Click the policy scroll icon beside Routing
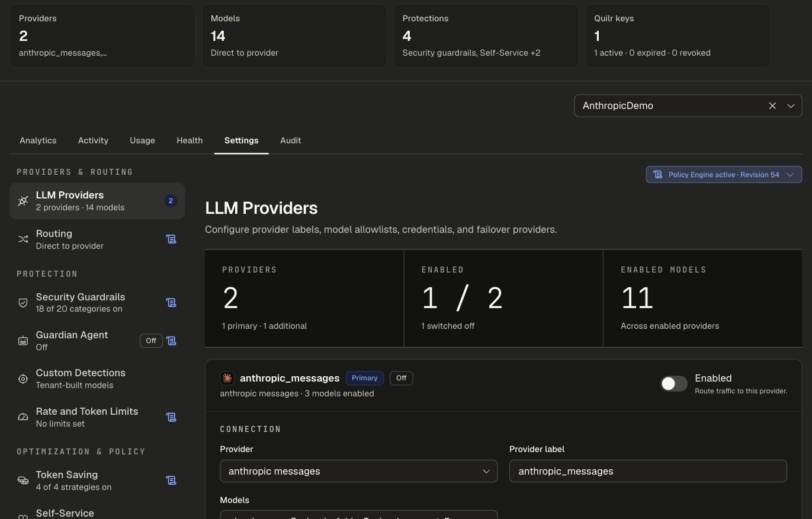 171,239
